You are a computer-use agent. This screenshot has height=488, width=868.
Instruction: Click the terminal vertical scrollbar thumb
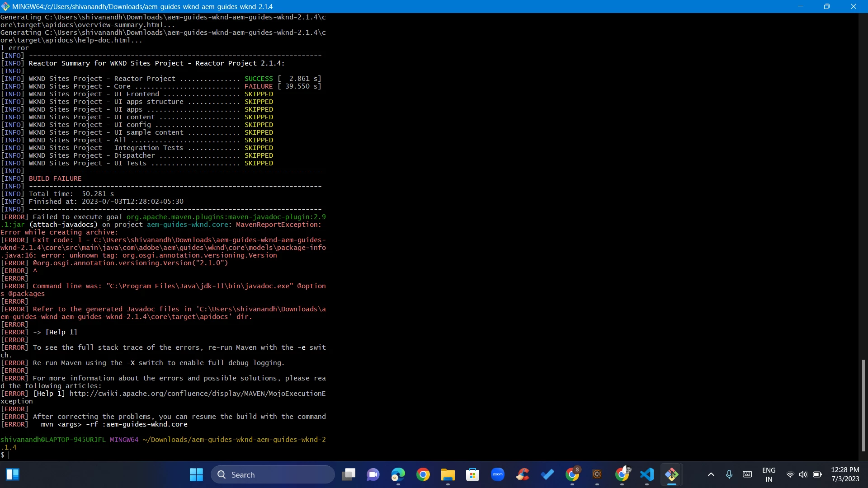863,405
